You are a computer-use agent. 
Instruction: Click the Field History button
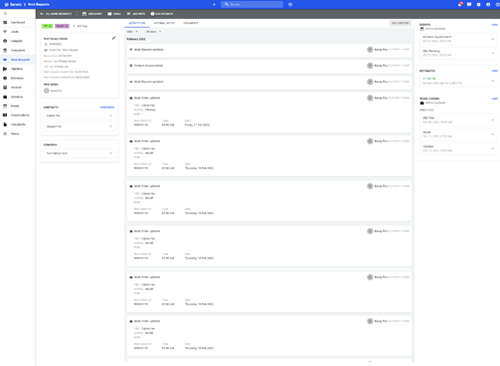click(x=400, y=23)
